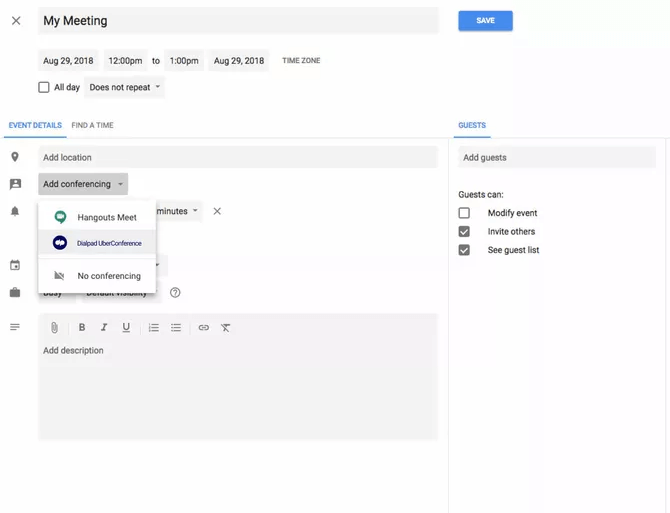Screen dimensions: 670x513
Task: Switch to the Event Details tab
Action: tap(35, 125)
